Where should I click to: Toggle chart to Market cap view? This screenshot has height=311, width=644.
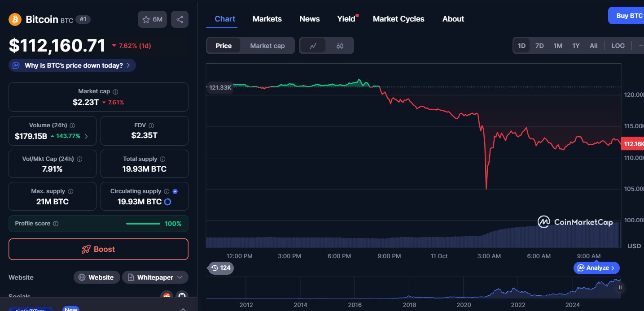point(267,46)
